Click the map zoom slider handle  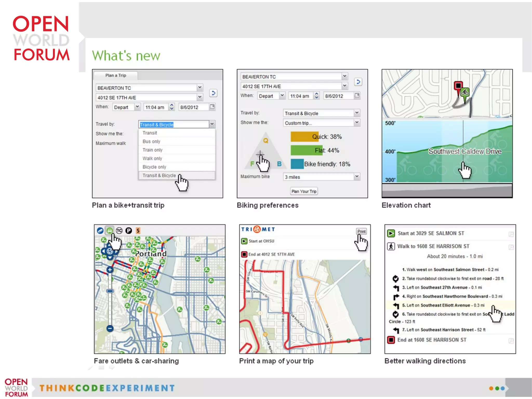tap(110, 291)
